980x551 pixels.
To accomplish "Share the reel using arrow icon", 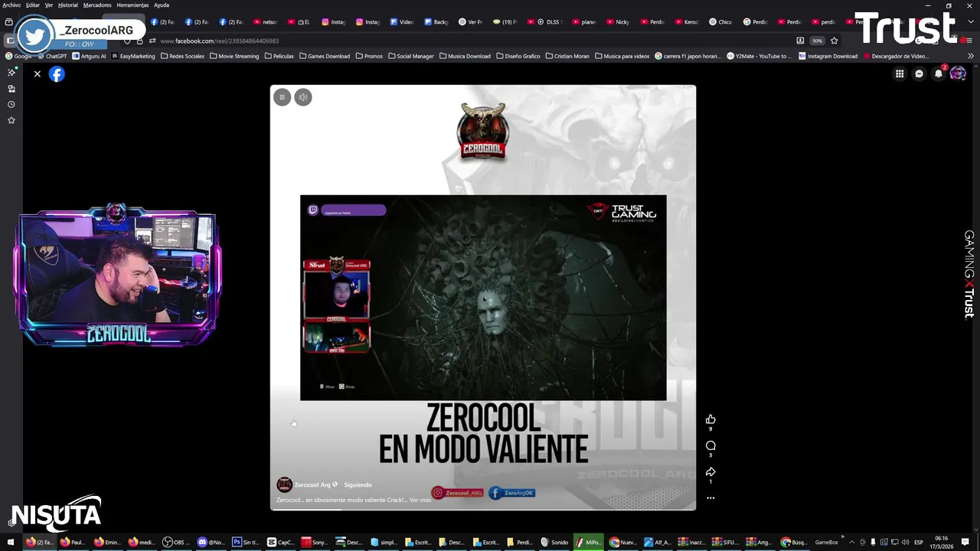I will 710,471.
